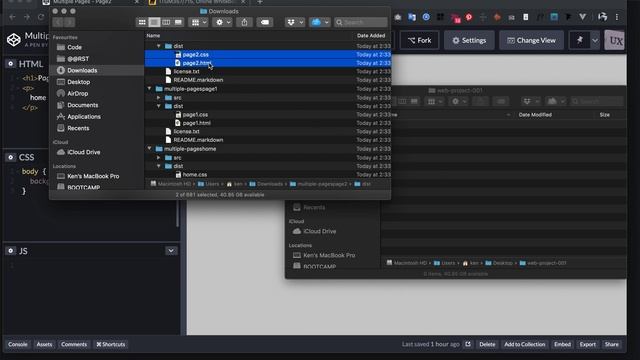The height and width of the screenshot is (360, 640).
Task: Expand src folder under multiple-pageshome
Action: pyautogui.click(x=159, y=158)
